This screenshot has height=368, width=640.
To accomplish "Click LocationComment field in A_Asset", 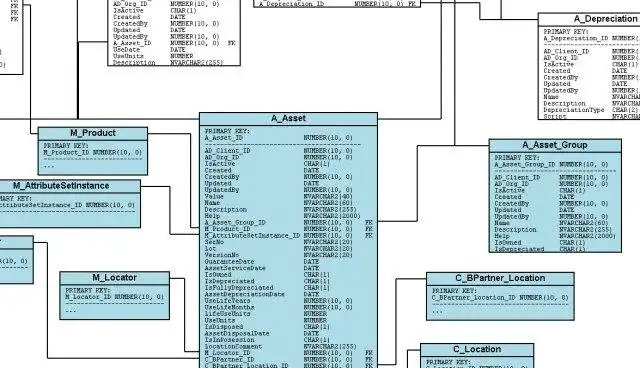I will click(280, 347).
